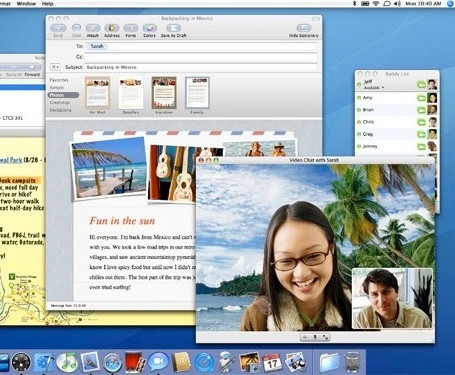This screenshot has height=375, width=455.
Task: Open Dashboard from the Dock
Action: coord(21,362)
